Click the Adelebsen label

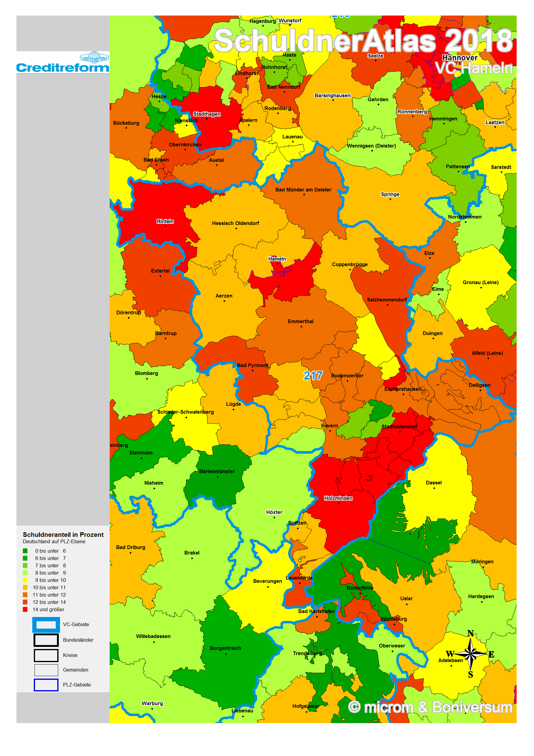click(x=451, y=660)
